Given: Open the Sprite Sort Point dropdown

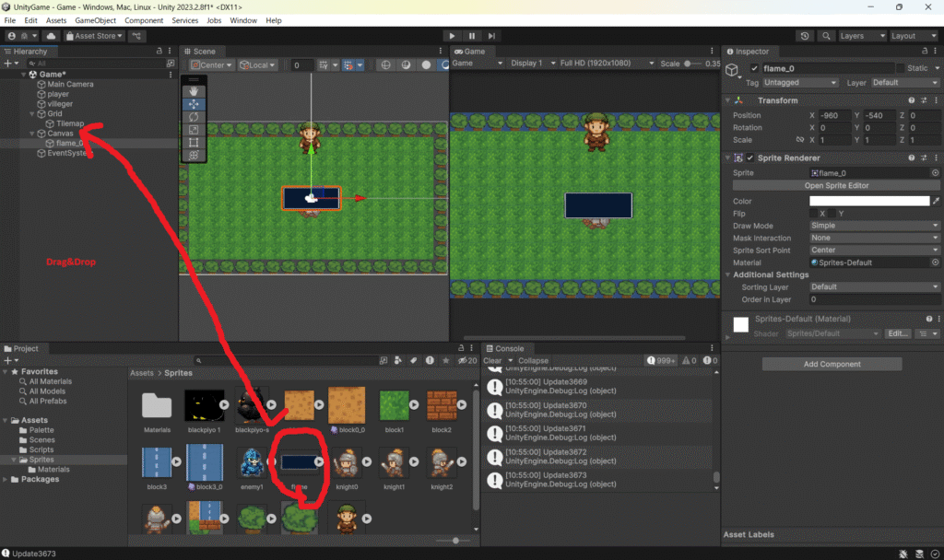Looking at the screenshot, I should coord(874,251).
